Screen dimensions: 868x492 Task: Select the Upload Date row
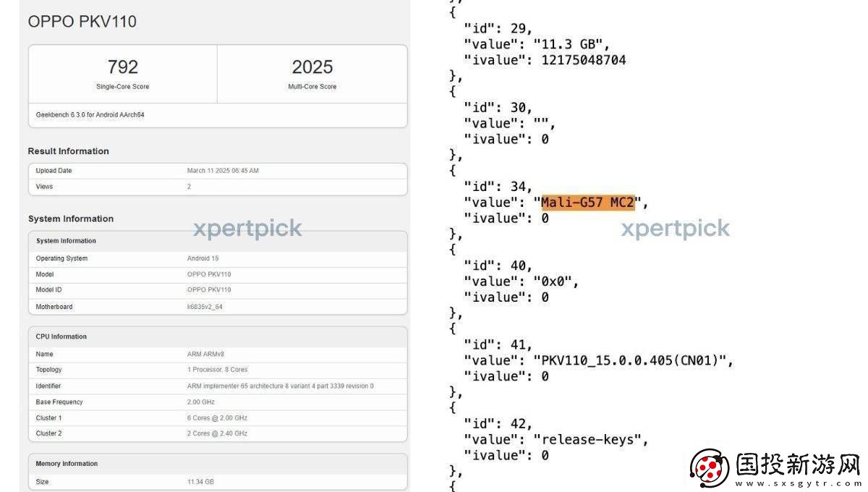click(x=217, y=171)
